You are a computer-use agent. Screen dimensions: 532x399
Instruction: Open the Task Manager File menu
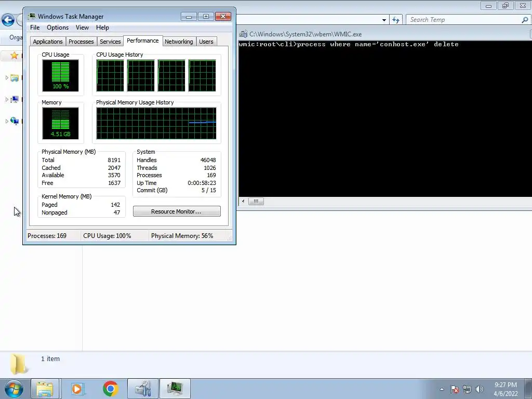click(35, 28)
